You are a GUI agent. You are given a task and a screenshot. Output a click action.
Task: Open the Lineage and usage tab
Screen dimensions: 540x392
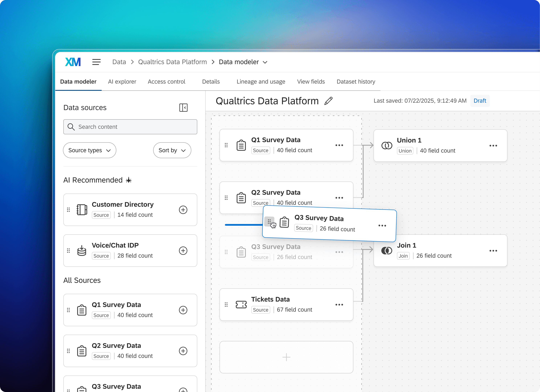pyautogui.click(x=261, y=82)
